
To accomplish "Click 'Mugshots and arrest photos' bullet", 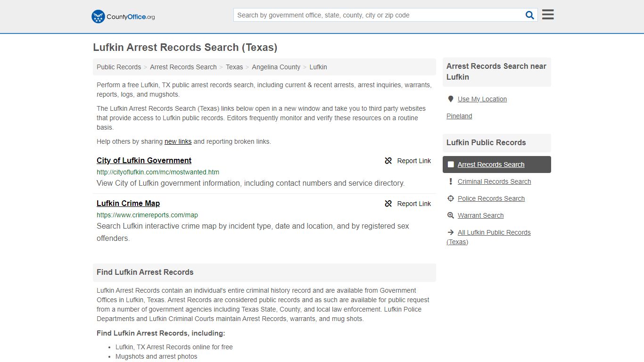I will click(157, 356).
